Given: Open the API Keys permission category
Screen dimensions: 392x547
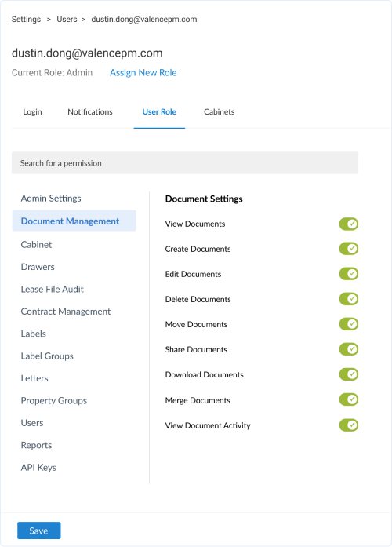Looking at the screenshot, I should 38,468.
